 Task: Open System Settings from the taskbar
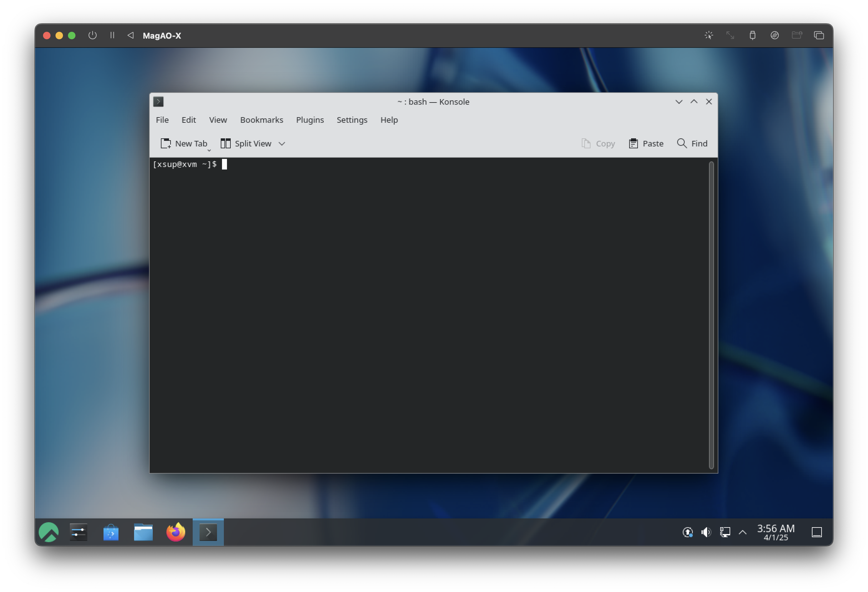79,532
